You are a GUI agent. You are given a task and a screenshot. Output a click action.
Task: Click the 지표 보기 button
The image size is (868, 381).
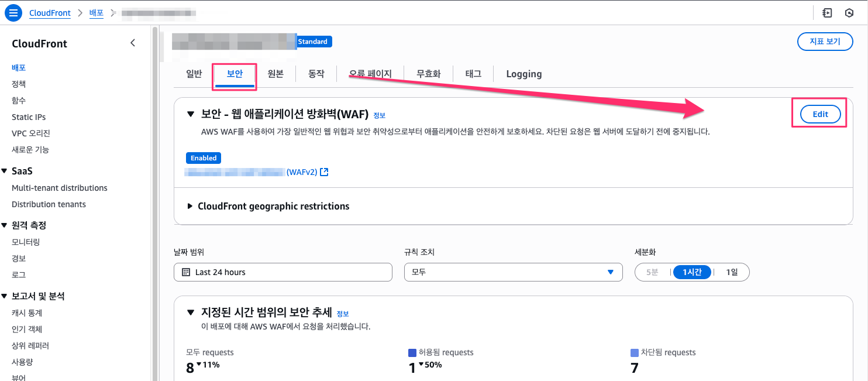825,42
